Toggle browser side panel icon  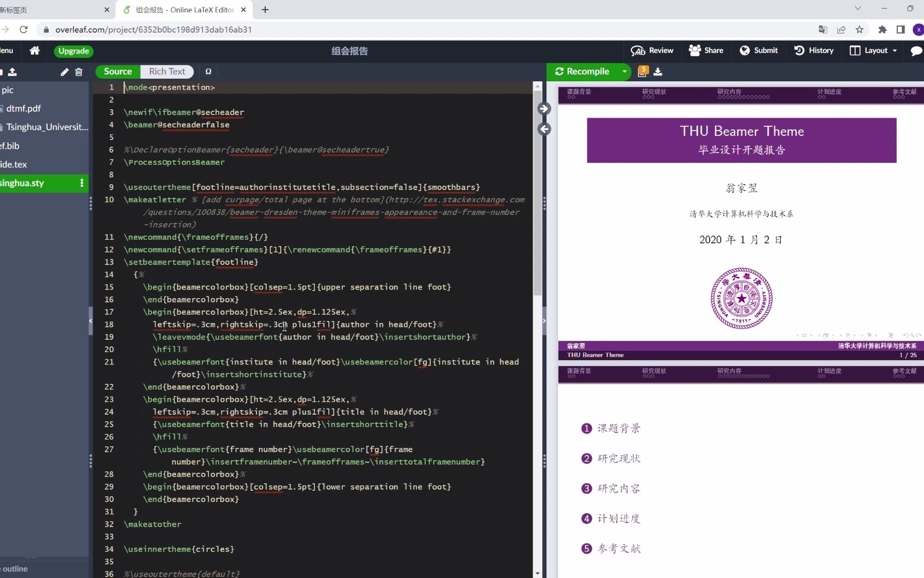coord(900,29)
